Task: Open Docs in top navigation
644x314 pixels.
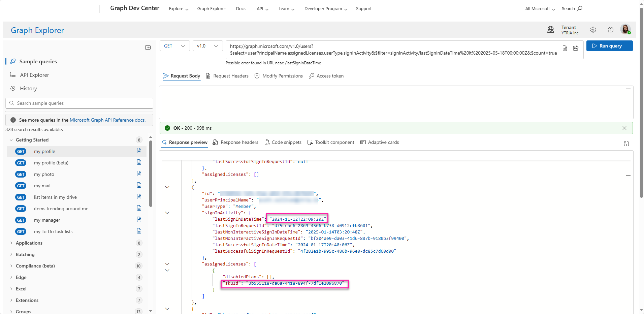Action: pos(241,9)
